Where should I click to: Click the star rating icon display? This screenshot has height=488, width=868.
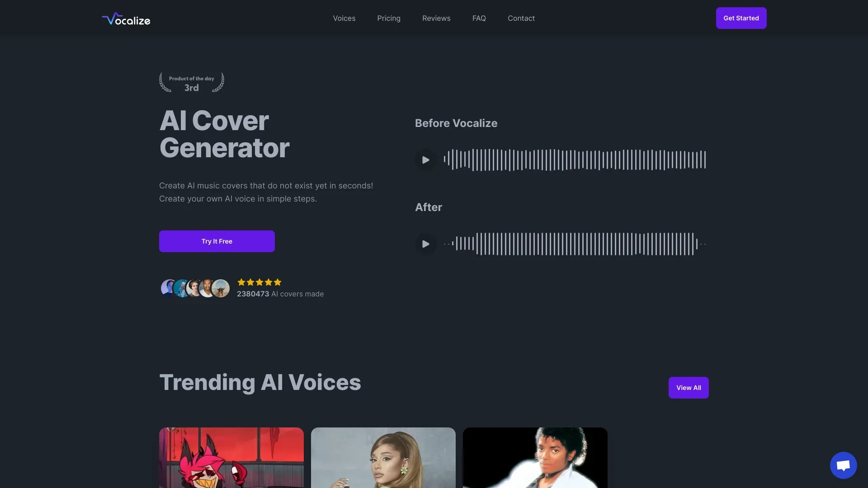pyautogui.click(x=259, y=282)
